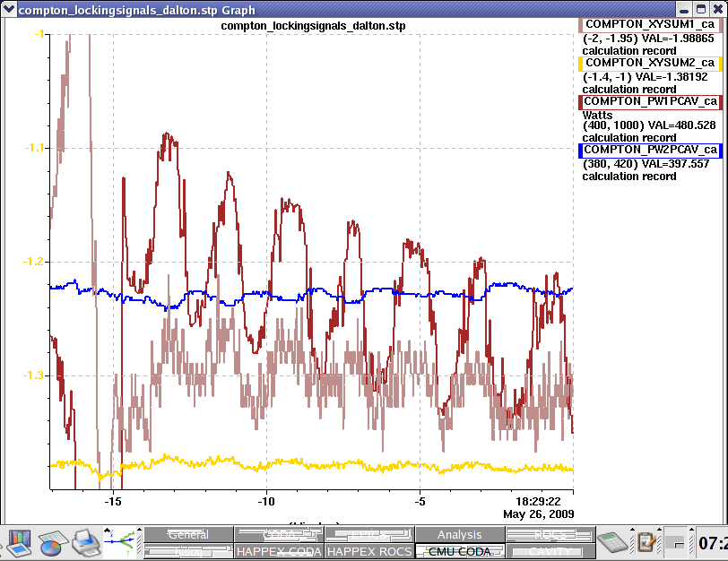The width and height of the screenshot is (728, 561).
Task: Click the -1.1 y-axis label
Action: coord(36,148)
